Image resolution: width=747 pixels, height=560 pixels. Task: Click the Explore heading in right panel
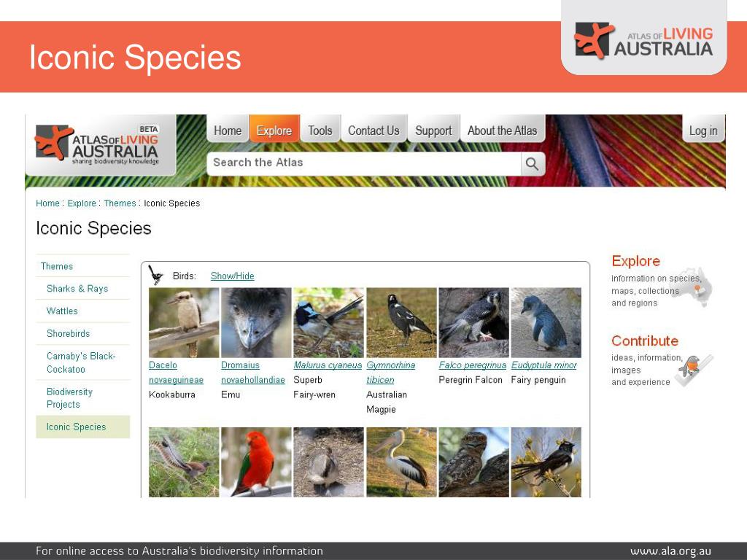(x=636, y=261)
